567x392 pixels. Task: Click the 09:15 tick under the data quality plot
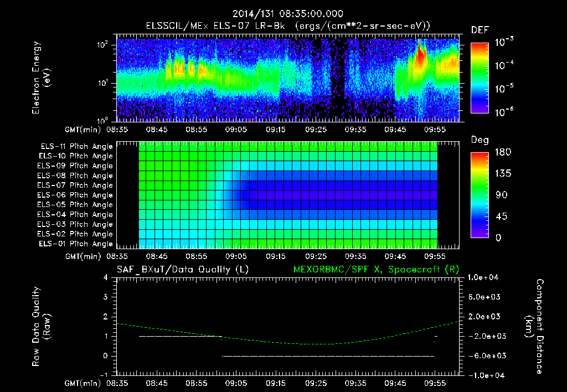276,383
